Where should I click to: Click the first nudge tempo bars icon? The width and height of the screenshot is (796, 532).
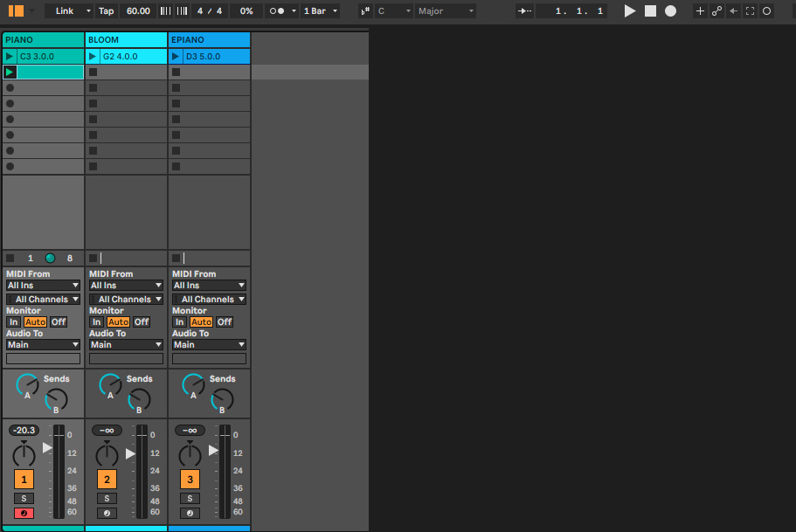pos(165,10)
